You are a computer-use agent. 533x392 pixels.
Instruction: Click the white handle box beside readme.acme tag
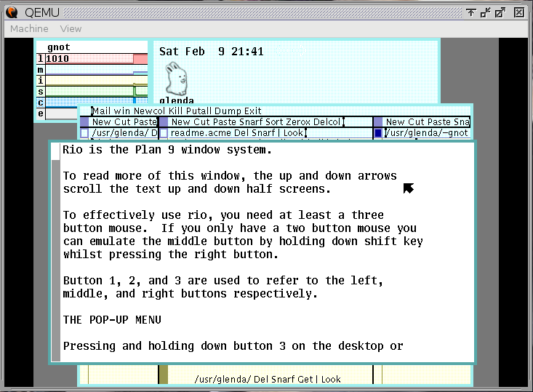point(164,133)
